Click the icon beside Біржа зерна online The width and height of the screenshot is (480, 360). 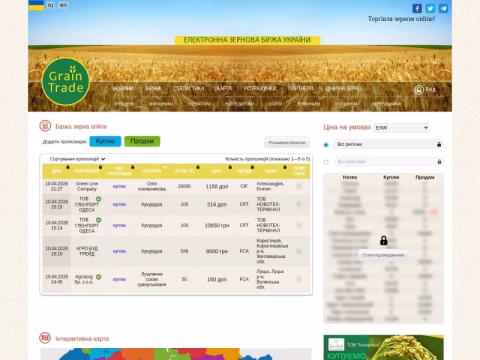(x=45, y=126)
